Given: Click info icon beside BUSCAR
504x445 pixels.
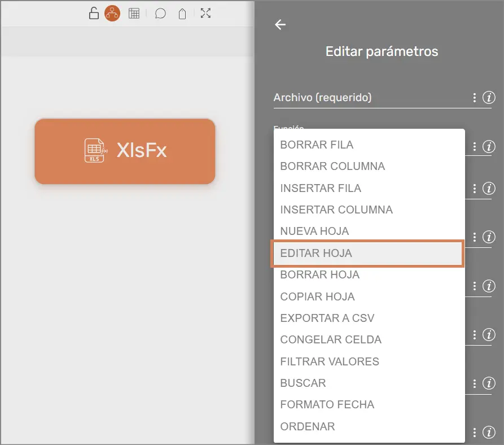Looking at the screenshot, I should 489,383.
